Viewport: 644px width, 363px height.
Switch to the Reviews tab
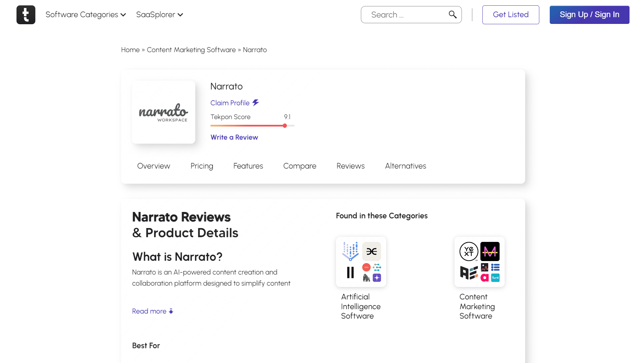coord(350,166)
